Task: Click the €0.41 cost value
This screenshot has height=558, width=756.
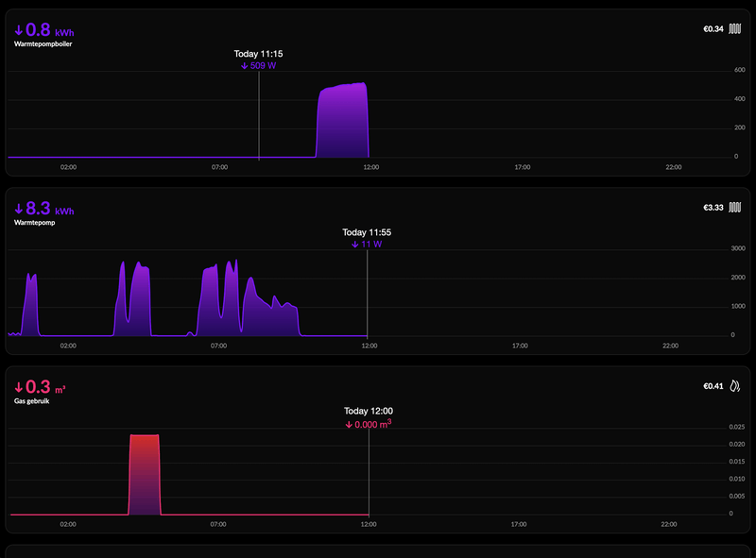Action: [713, 386]
